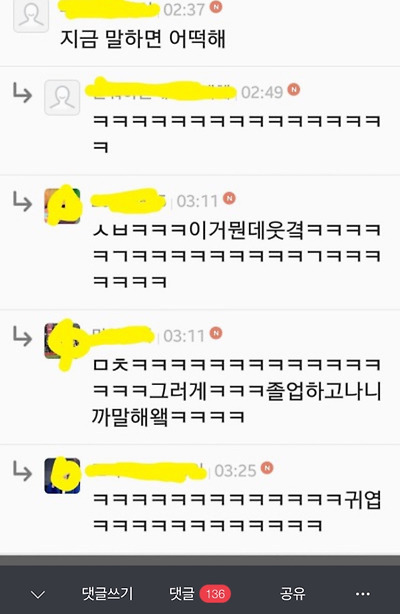Image resolution: width=400 pixels, height=614 pixels.
Task: Collapse the panel using the bottom chevron
Action: (38, 595)
